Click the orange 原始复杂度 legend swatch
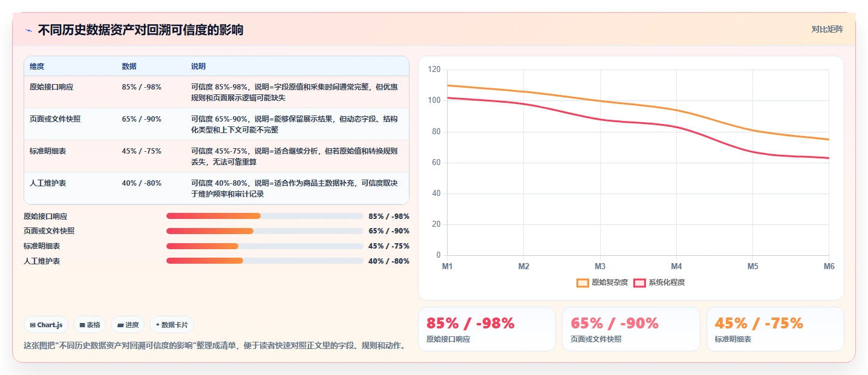This screenshot has height=375, width=868. pos(582,282)
